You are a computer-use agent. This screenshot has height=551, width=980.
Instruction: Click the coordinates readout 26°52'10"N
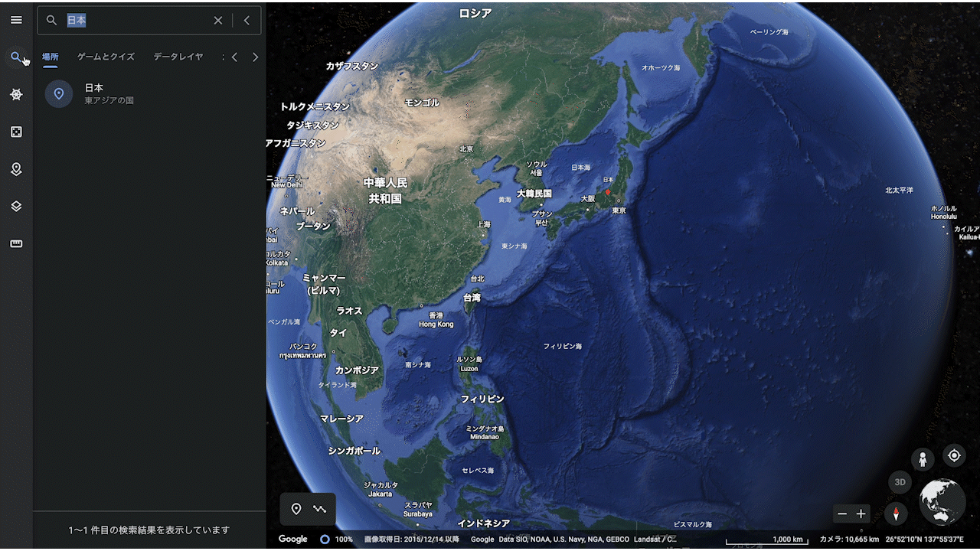[924, 540]
